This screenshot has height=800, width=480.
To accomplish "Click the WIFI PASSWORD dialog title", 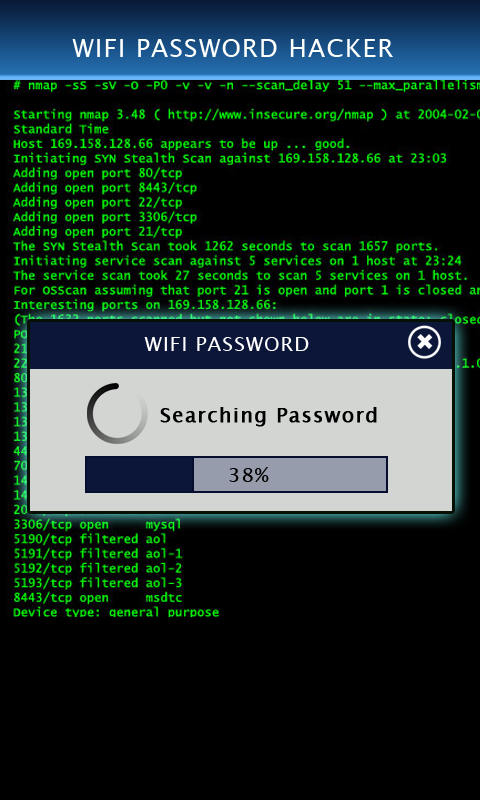I will point(226,344).
